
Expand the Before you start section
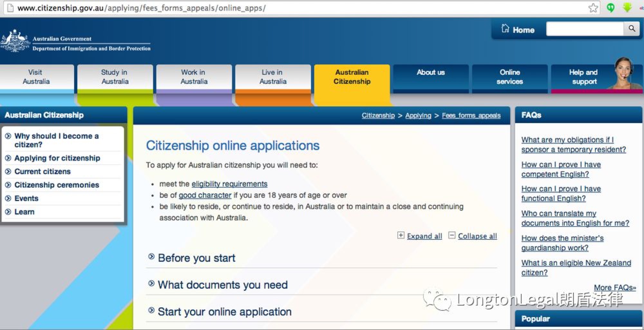[x=196, y=258]
